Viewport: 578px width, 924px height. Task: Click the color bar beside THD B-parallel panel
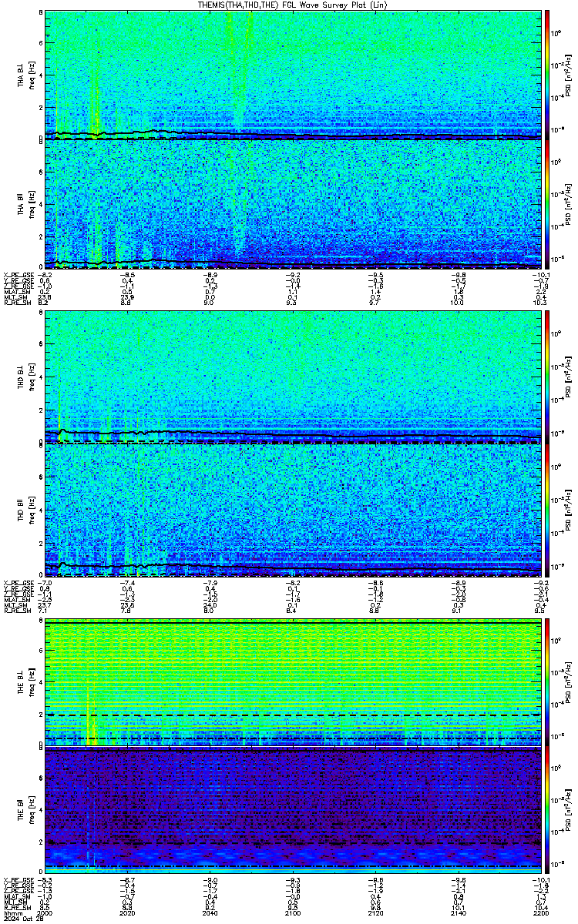pos(547,511)
